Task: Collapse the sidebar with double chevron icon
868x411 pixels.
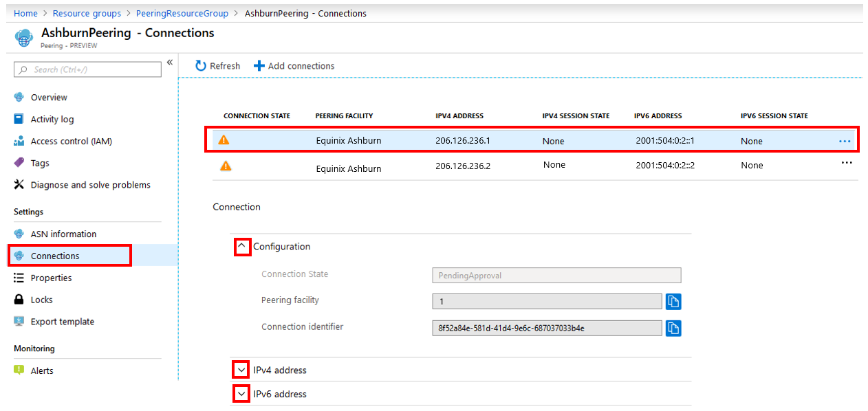Action: [169, 63]
